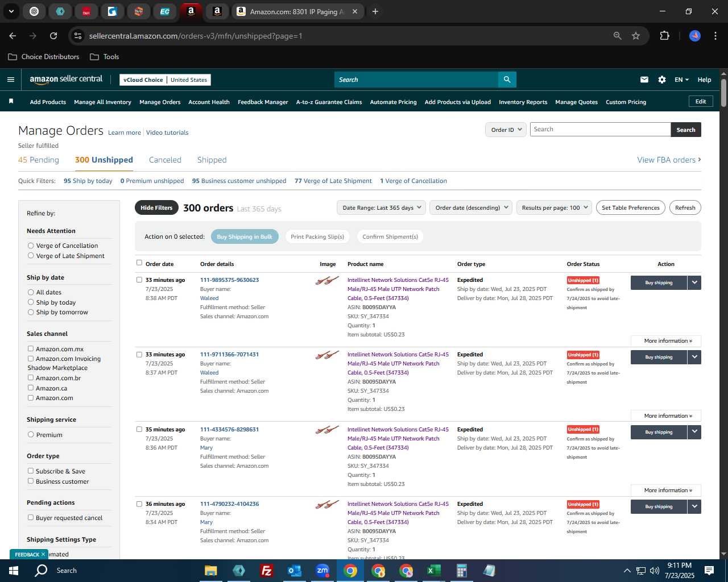The height and width of the screenshot is (582, 728).
Task: Click the Refresh button
Action: pyautogui.click(x=685, y=207)
